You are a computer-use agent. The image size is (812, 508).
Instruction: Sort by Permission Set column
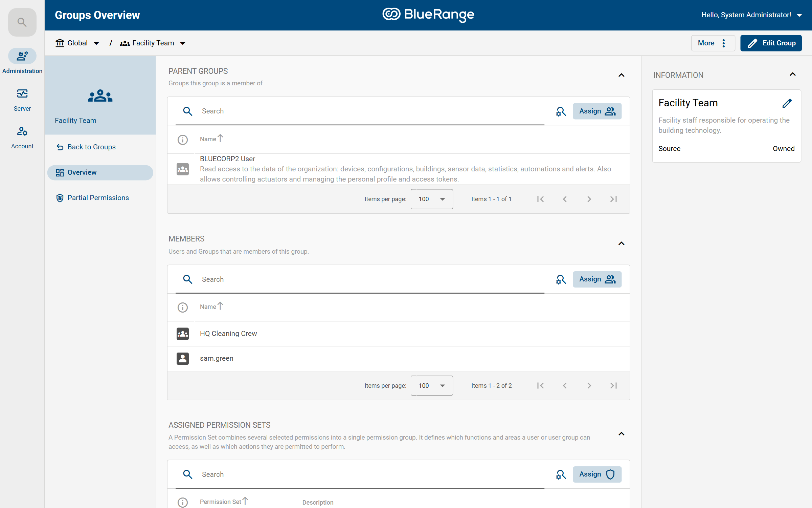coord(224,502)
